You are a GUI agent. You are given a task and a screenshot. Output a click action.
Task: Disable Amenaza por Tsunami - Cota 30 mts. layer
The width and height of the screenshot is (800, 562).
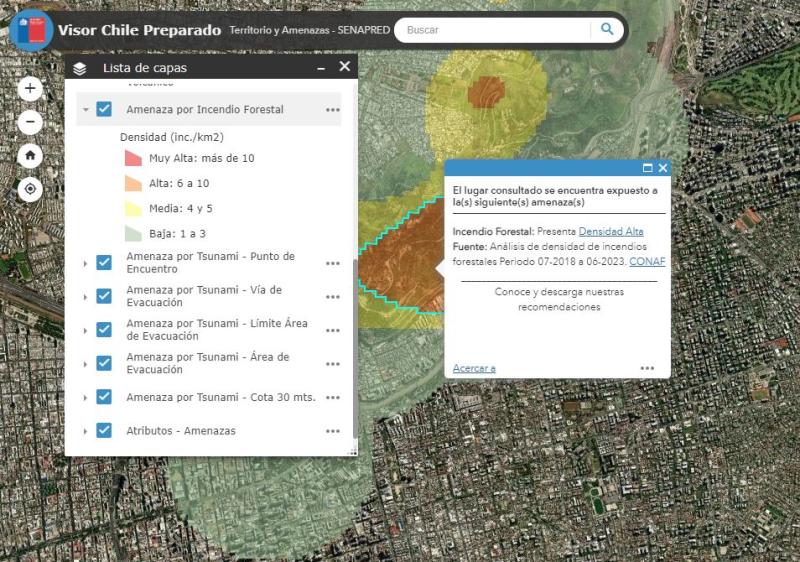104,397
